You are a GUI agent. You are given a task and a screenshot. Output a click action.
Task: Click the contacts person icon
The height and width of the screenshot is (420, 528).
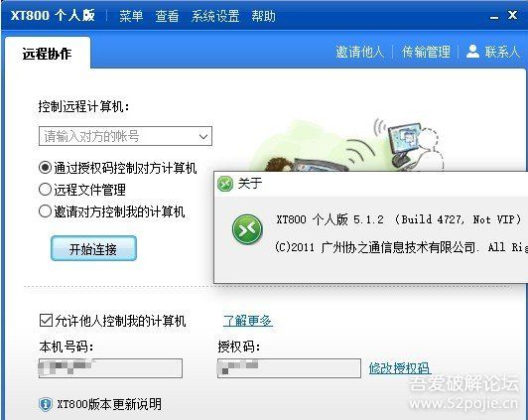click(472, 52)
